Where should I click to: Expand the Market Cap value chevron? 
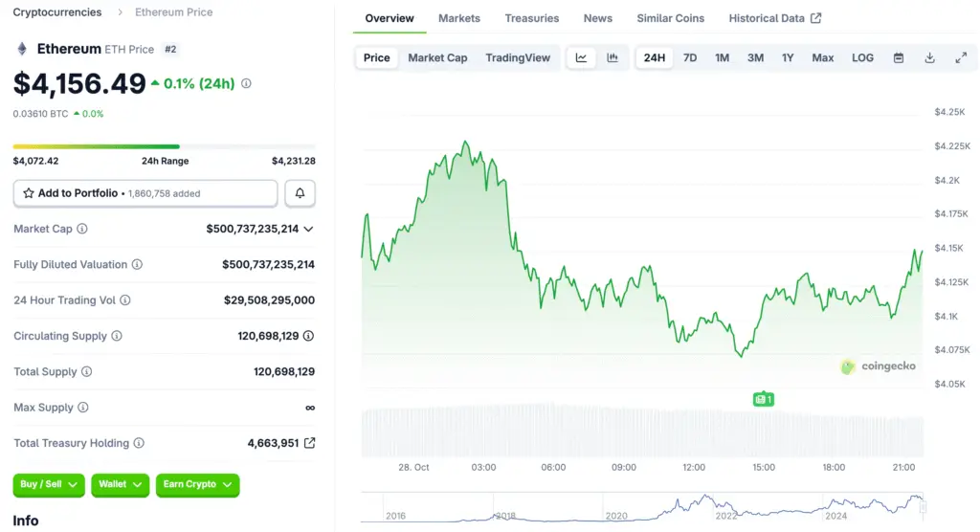[308, 230]
